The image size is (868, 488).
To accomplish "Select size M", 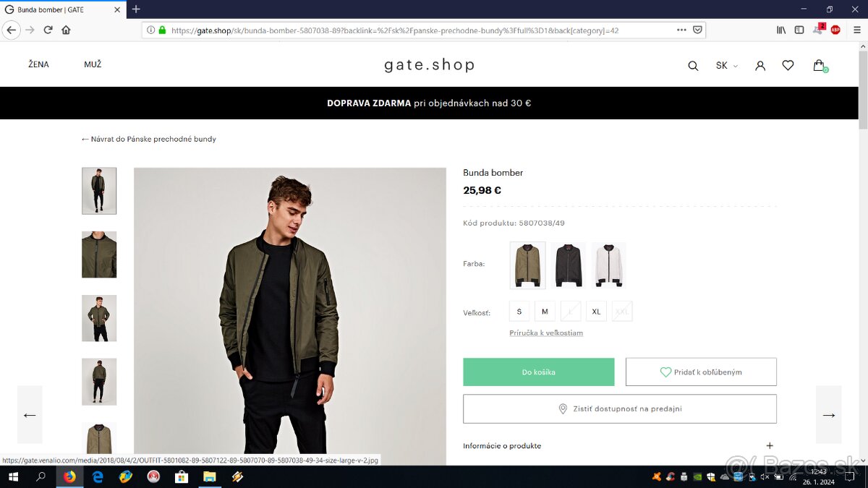I will click(545, 312).
